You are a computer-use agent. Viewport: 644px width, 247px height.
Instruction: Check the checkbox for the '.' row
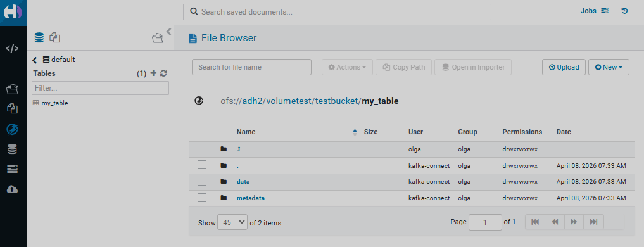pos(201,165)
